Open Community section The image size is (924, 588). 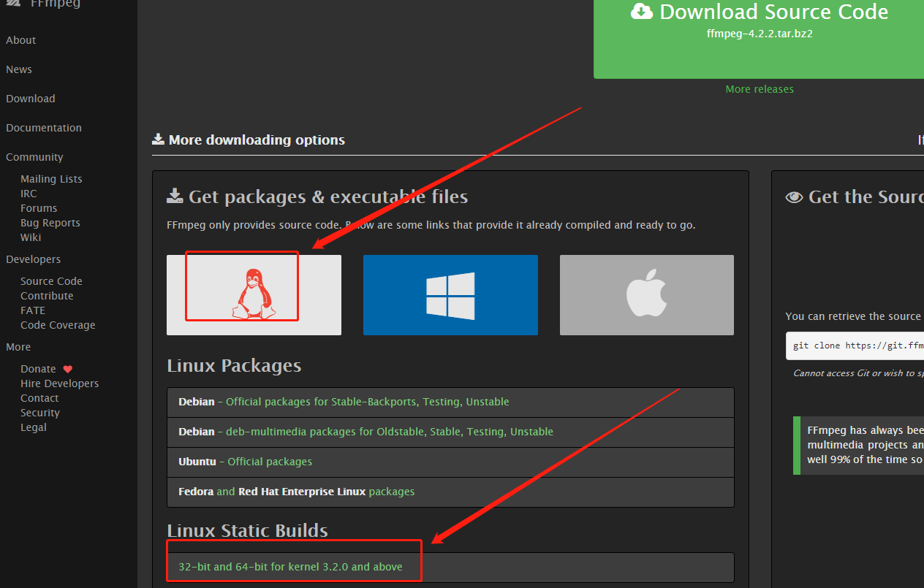pos(34,157)
